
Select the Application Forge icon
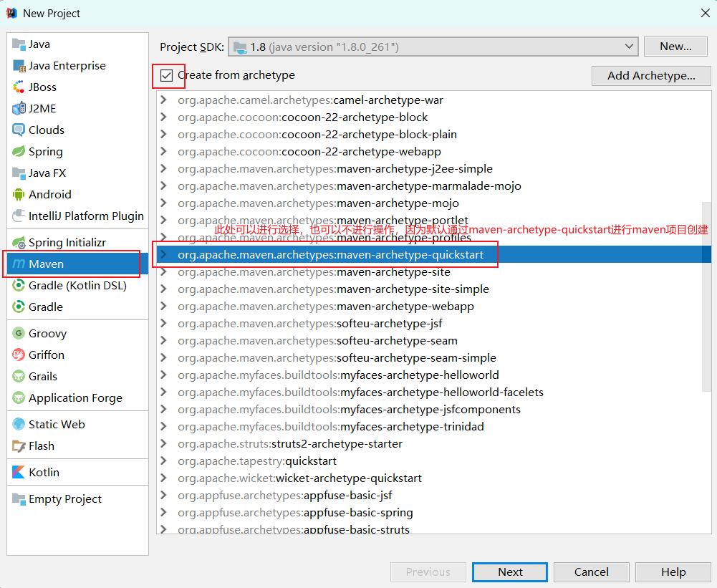pyautogui.click(x=19, y=398)
